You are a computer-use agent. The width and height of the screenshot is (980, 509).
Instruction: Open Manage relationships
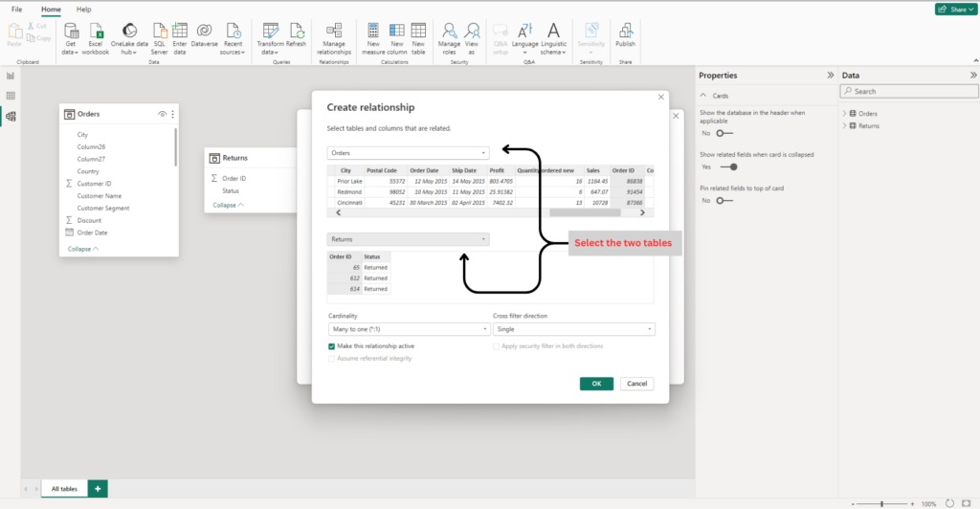(334, 38)
